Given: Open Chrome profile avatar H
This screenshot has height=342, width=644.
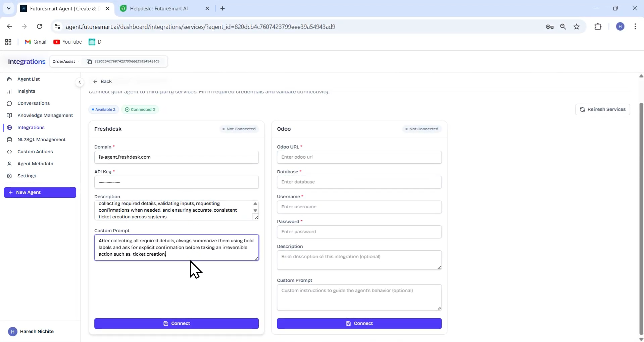Looking at the screenshot, I should 620,27.
